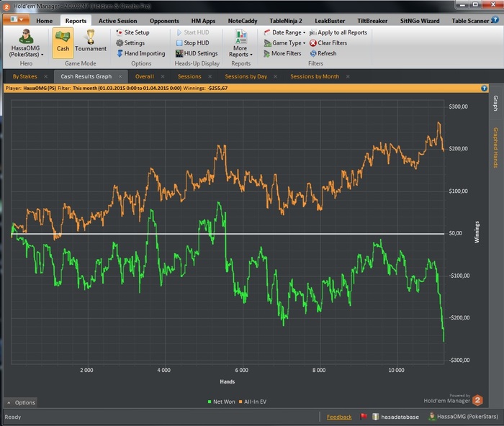Open the Game Type dropdown

287,43
